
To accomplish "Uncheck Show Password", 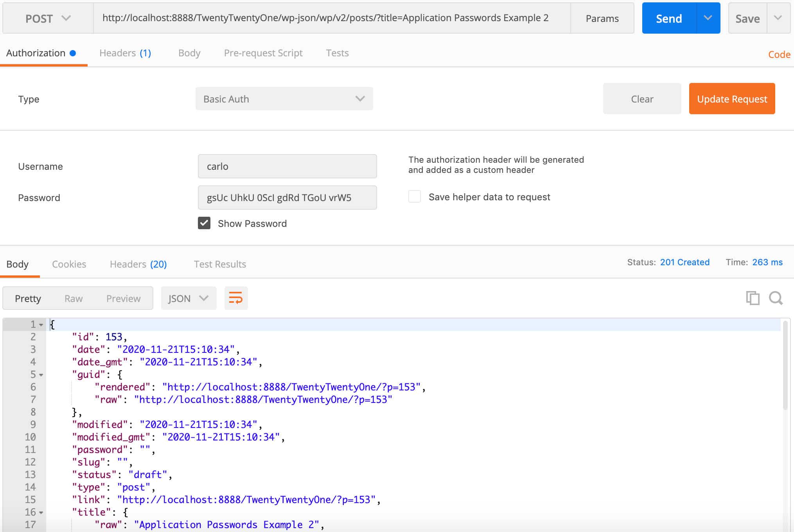I will pos(204,223).
